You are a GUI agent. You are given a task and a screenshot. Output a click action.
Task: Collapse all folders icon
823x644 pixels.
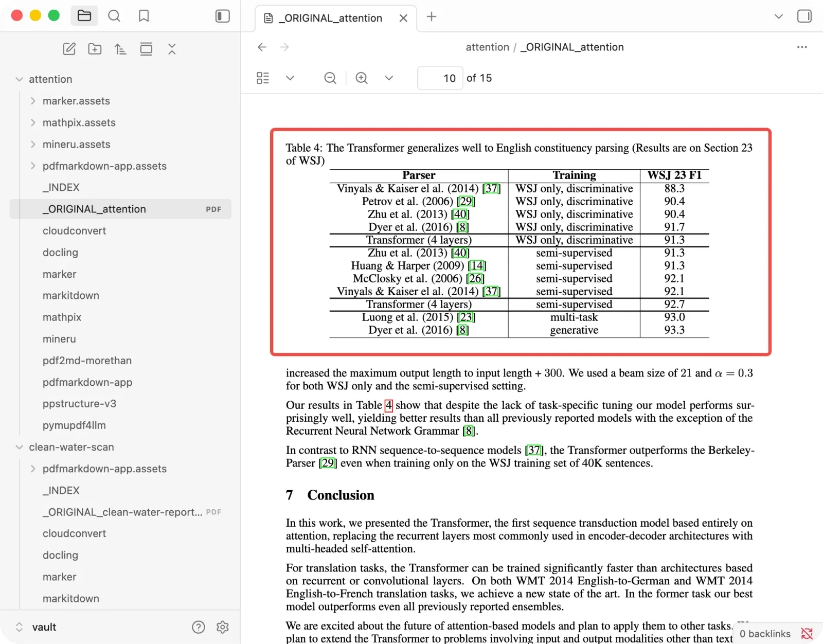pyautogui.click(x=172, y=49)
